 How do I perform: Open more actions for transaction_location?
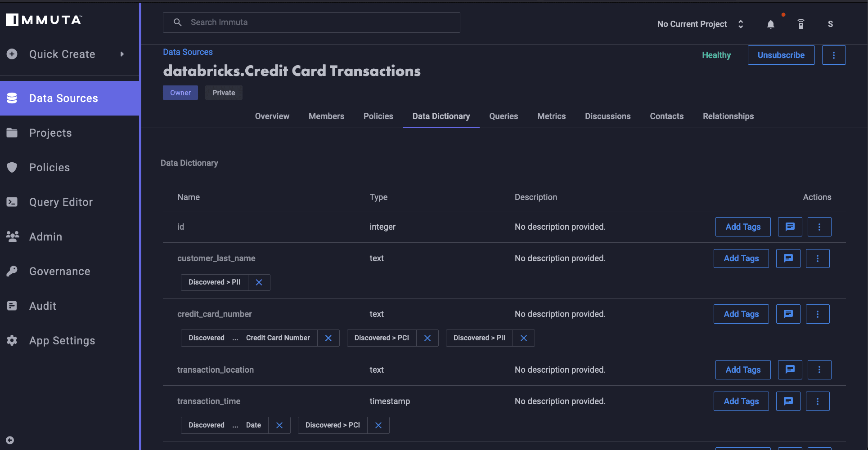[819, 370]
